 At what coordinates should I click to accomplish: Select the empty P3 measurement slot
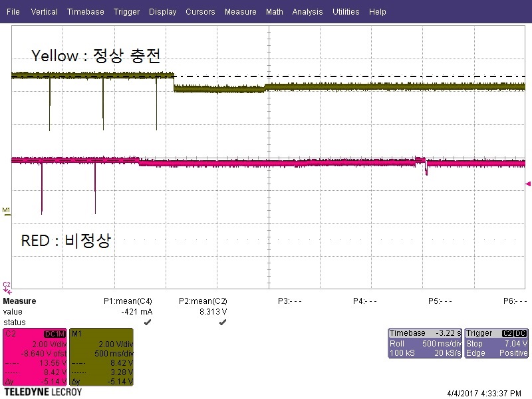(x=289, y=301)
